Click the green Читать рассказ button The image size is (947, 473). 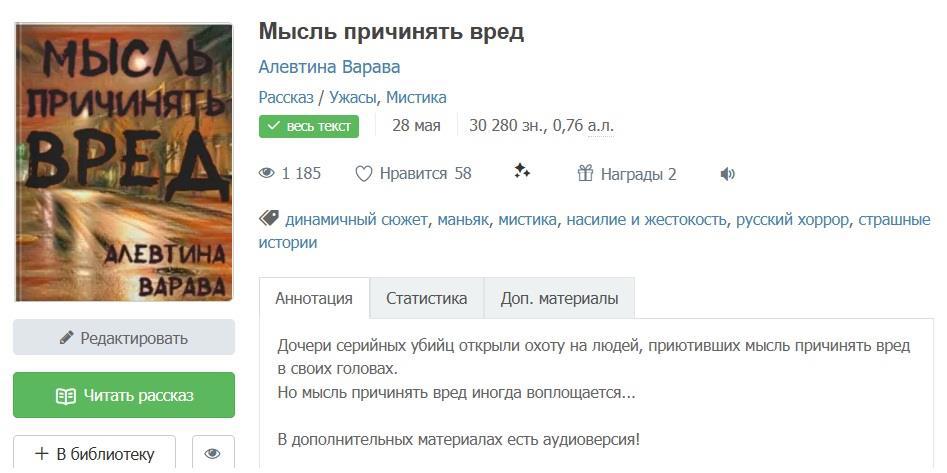(x=124, y=396)
